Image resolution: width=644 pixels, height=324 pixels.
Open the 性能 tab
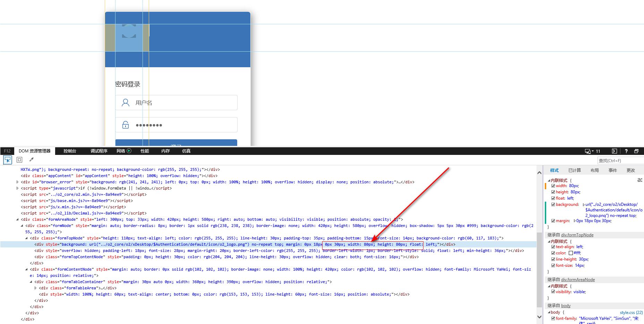point(145,151)
